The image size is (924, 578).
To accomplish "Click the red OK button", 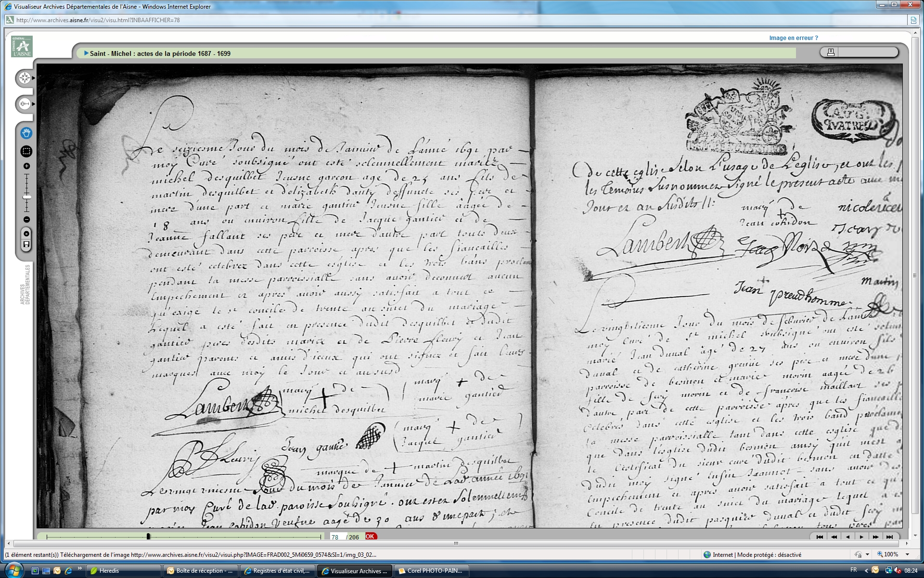I will click(370, 537).
